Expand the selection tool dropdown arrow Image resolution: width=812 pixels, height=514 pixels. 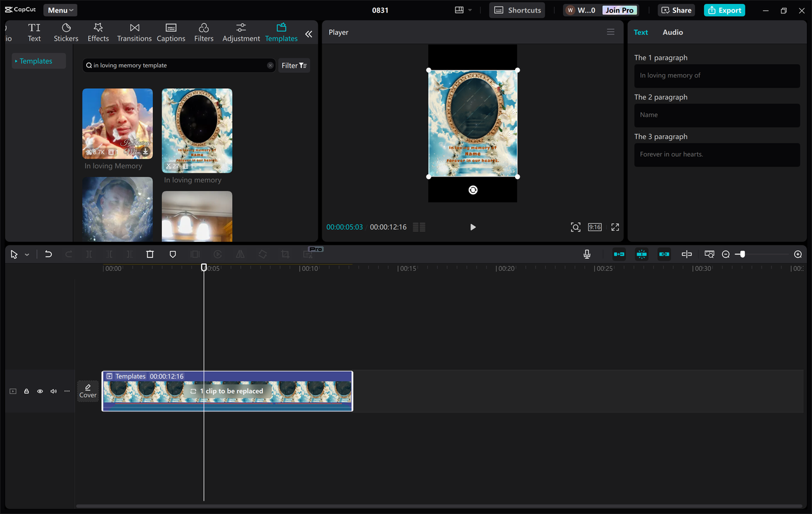pos(27,254)
